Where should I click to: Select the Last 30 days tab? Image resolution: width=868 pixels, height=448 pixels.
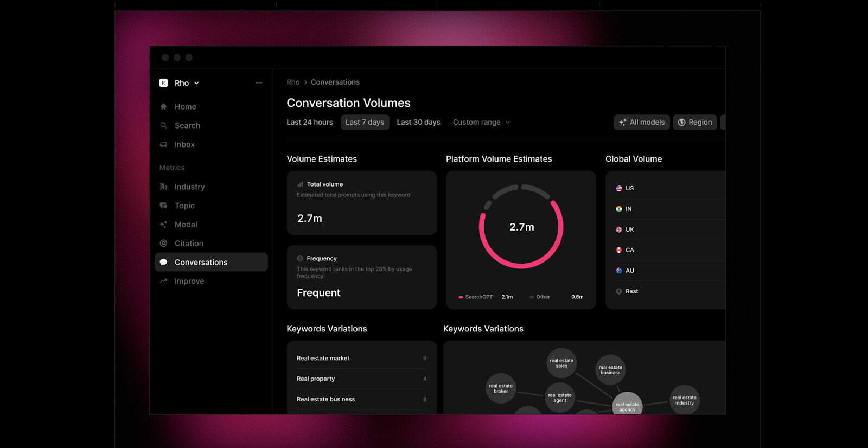pos(418,123)
